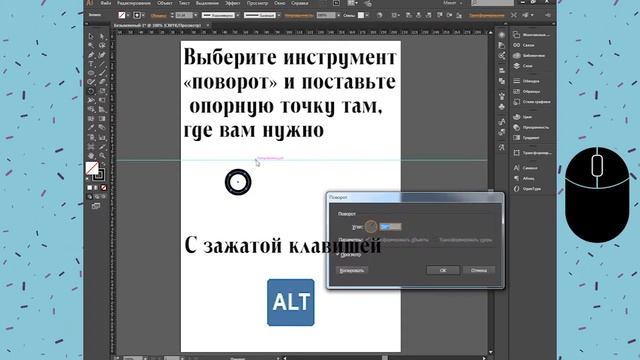Click OK in the Поворот dialog
This screenshot has width=640, height=360.
[443, 270]
